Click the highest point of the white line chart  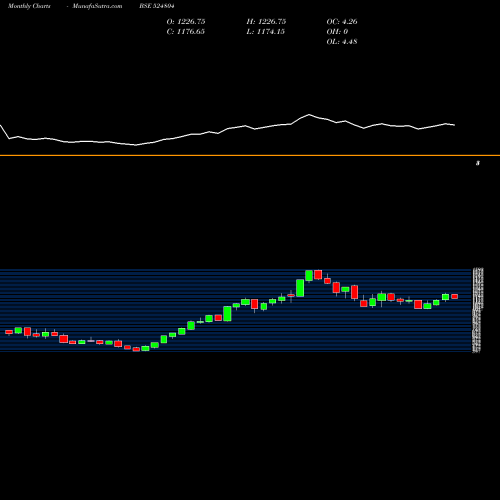(x=309, y=114)
